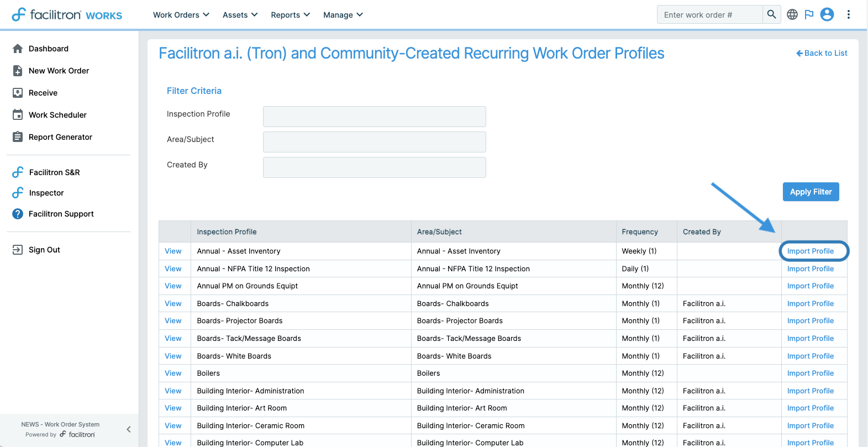View Building Interior- Ceramic Room profile
Screen dimensions: 868x447
(x=173, y=425)
